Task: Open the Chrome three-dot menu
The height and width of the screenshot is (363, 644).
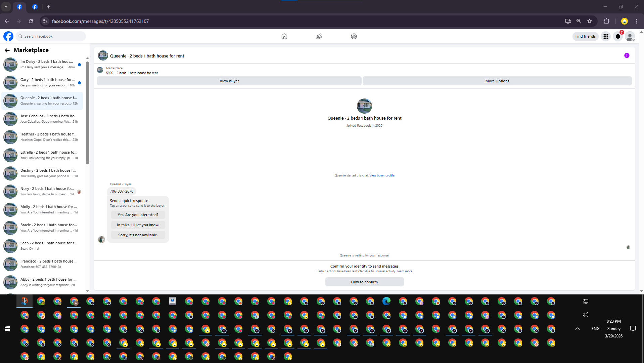Action: 637,21
